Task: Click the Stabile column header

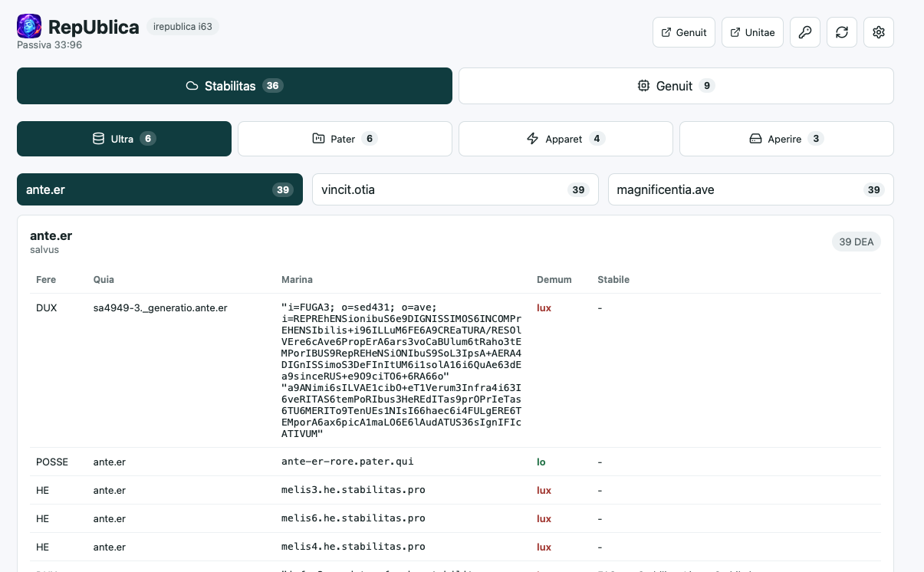Action: click(x=613, y=280)
